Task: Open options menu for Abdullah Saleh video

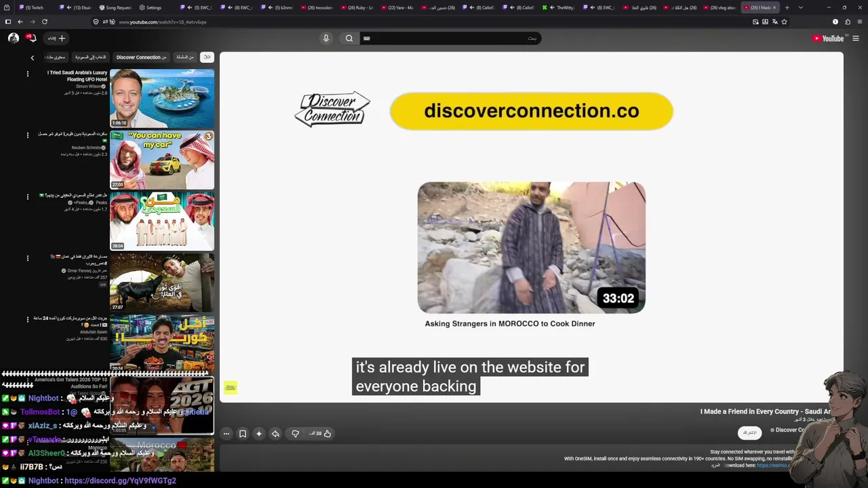Action: click(28, 319)
